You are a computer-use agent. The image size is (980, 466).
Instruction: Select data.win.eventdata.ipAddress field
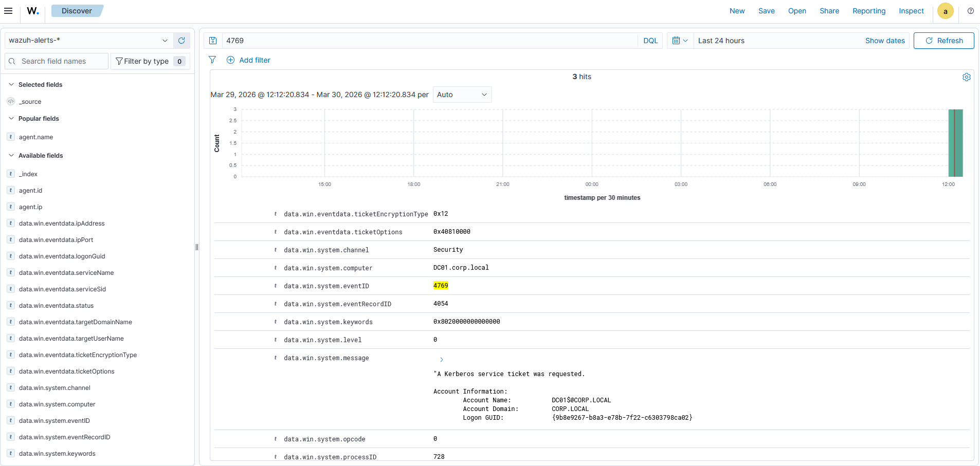[62, 223]
